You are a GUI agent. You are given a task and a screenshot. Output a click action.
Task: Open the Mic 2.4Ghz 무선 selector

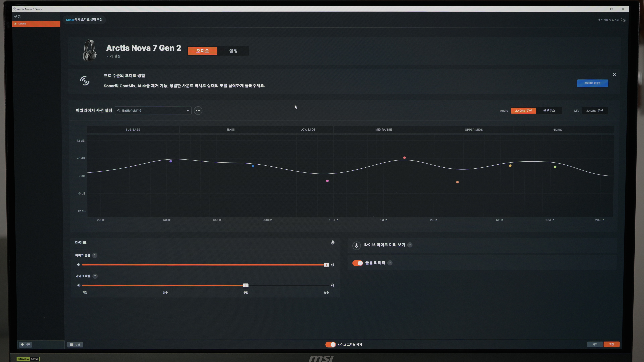tap(595, 111)
